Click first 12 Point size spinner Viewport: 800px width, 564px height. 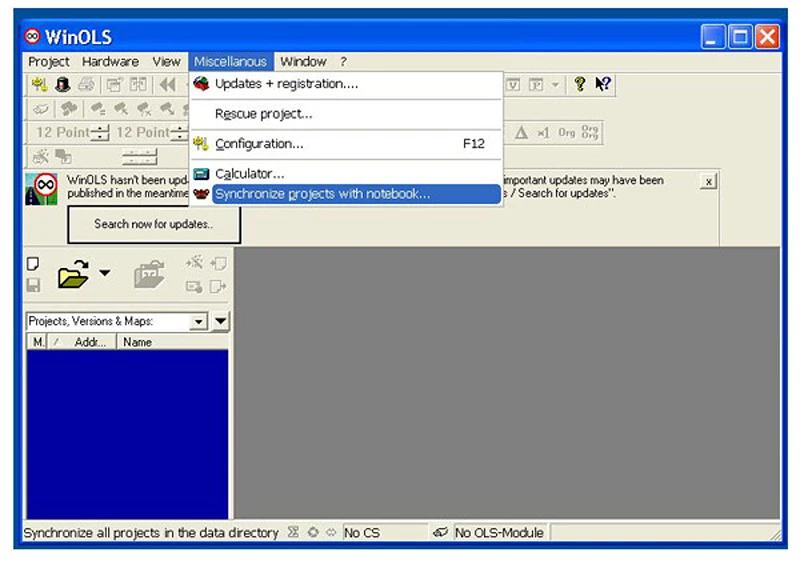[x=102, y=133]
